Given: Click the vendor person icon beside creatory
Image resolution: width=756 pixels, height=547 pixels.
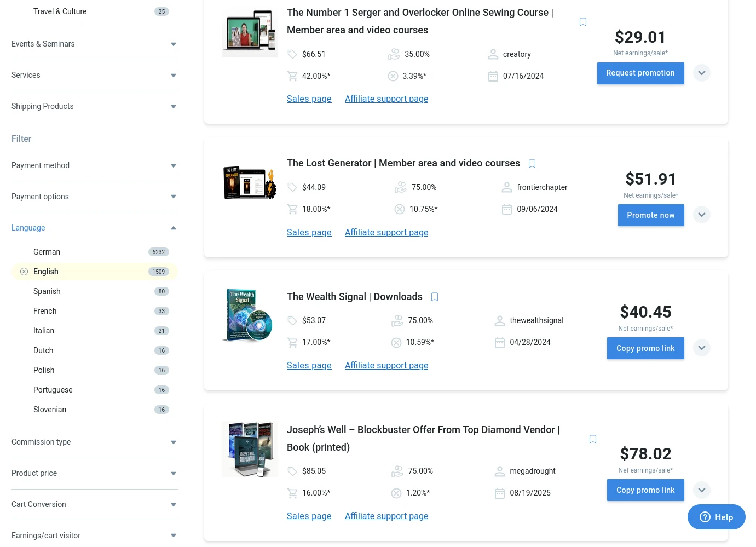Looking at the screenshot, I should click(x=493, y=54).
